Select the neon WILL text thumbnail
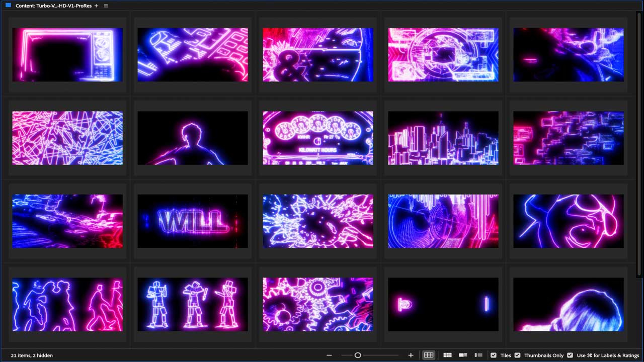 pos(193,221)
